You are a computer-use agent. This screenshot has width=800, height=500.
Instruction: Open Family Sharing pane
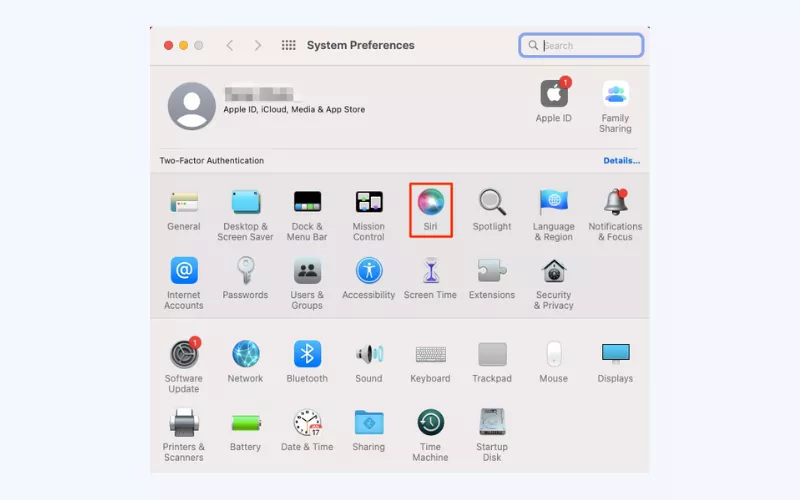[615, 106]
